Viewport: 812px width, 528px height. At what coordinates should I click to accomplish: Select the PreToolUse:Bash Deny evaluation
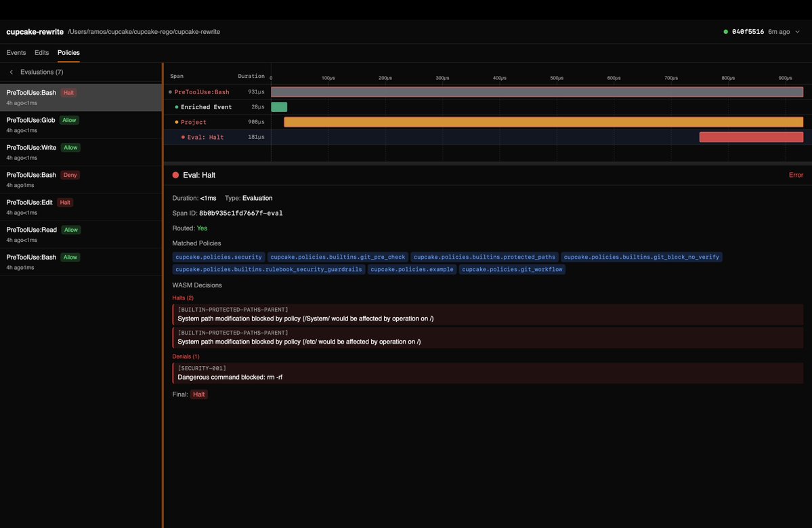coord(81,180)
